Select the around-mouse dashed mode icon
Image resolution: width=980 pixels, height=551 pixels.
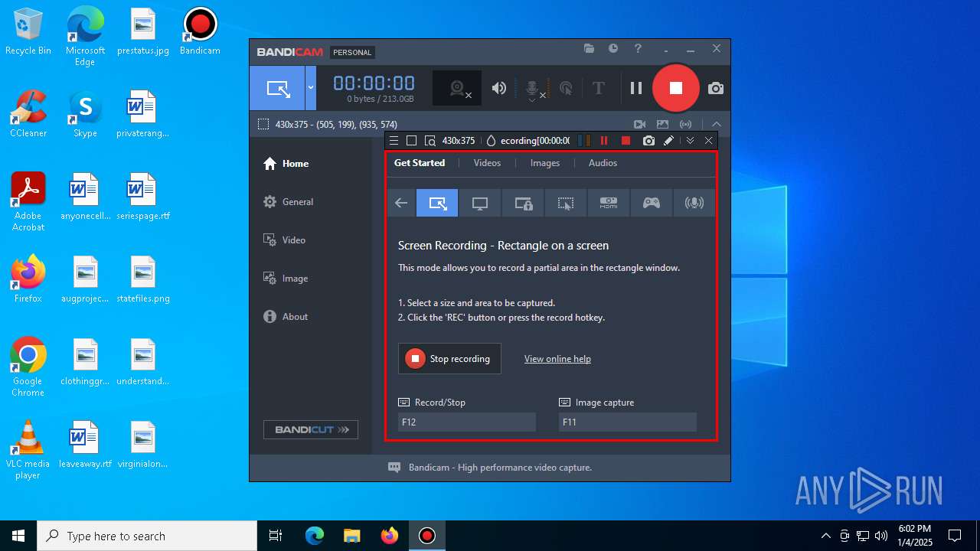[x=566, y=203]
